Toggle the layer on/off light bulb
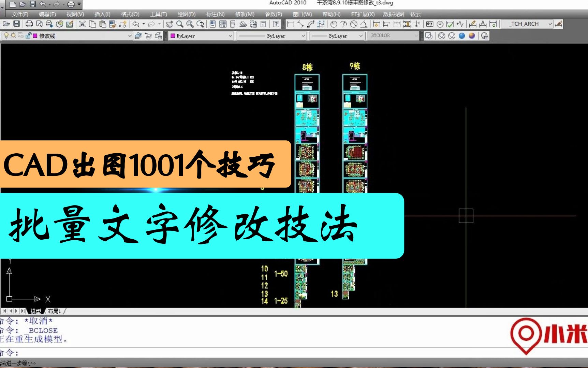This screenshot has height=368, width=588. pos(6,35)
